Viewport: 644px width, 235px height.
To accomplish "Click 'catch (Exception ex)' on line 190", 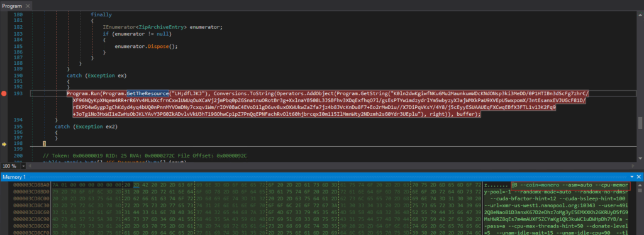I will tap(96, 76).
